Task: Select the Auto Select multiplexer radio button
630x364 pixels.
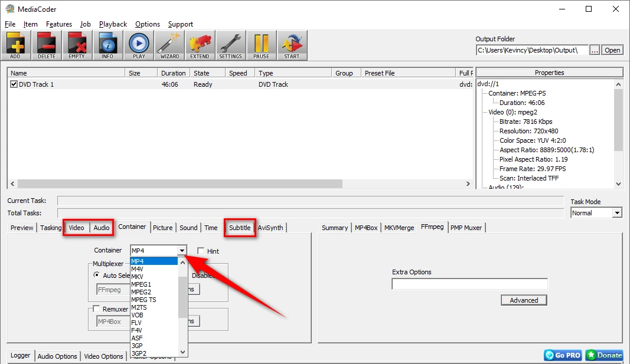Action: 96,275
